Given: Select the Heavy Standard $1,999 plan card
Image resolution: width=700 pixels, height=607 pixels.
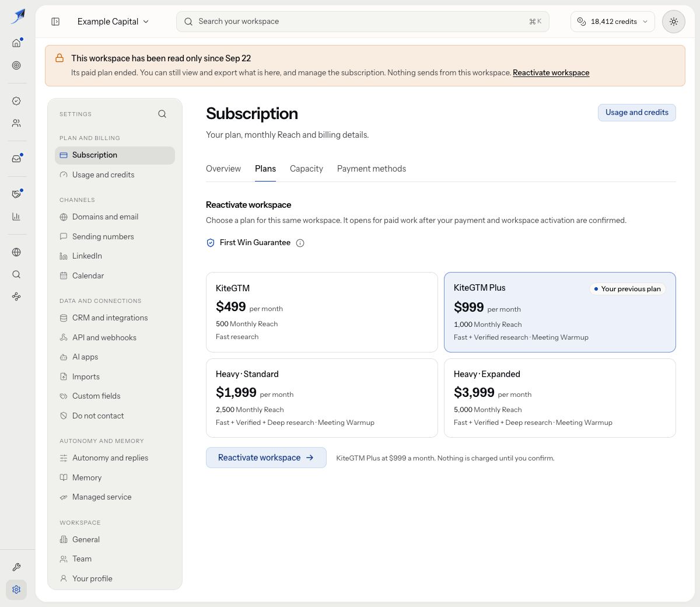Looking at the screenshot, I should [322, 398].
